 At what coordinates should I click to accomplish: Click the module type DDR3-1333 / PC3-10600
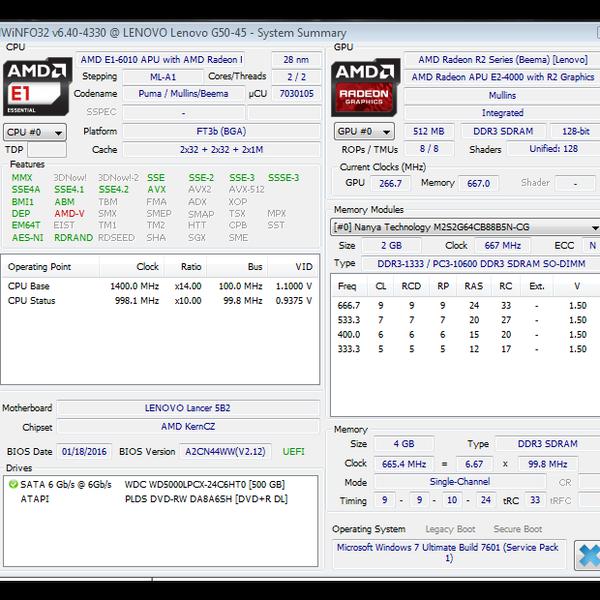point(481,264)
